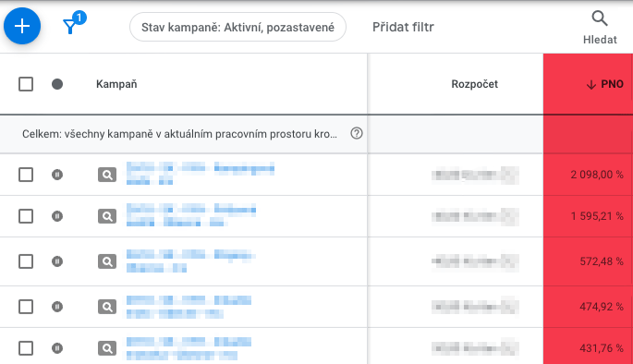633x364 pixels.
Task: Toggle the select-all checkbox in header
Action: tap(26, 84)
